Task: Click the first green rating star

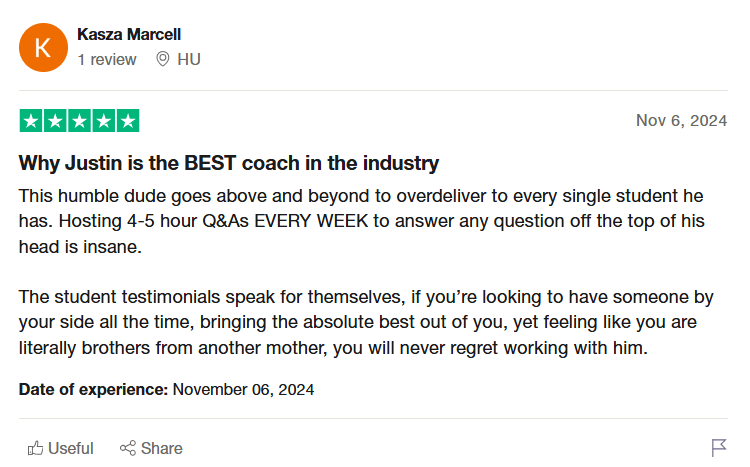Action: (31, 121)
